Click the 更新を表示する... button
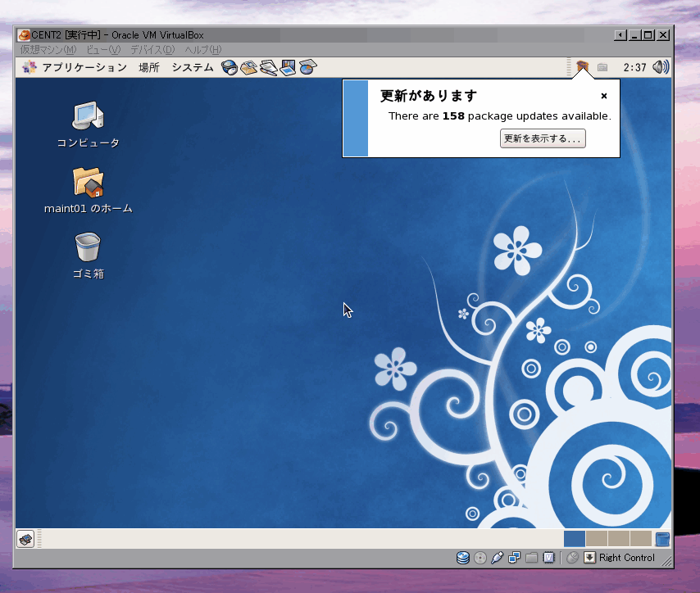This screenshot has width=700, height=593. click(x=543, y=138)
